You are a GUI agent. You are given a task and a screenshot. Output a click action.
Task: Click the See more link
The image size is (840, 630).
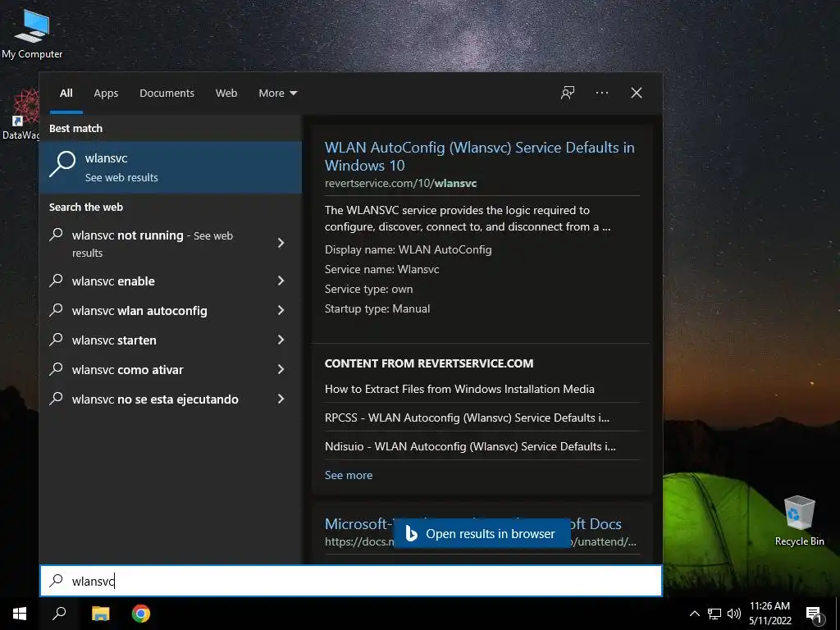point(348,475)
